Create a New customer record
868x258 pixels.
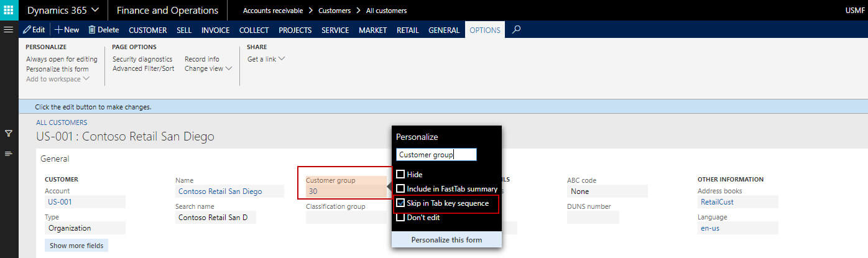click(67, 30)
